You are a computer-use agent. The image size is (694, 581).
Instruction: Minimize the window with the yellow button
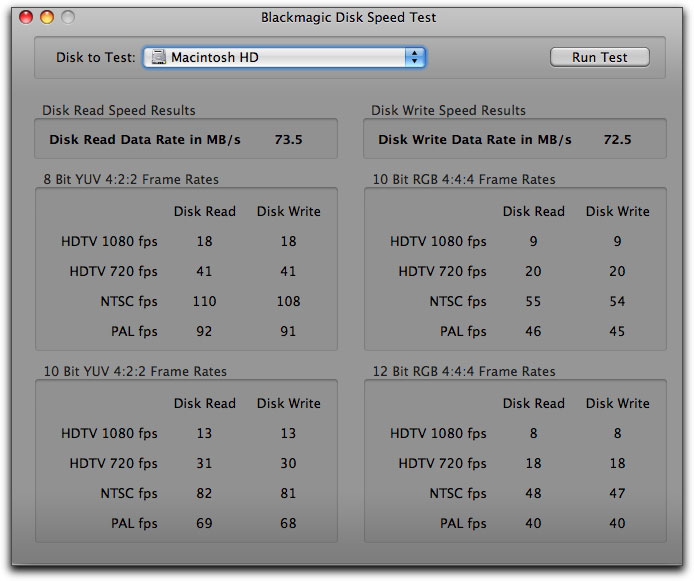tap(47, 17)
